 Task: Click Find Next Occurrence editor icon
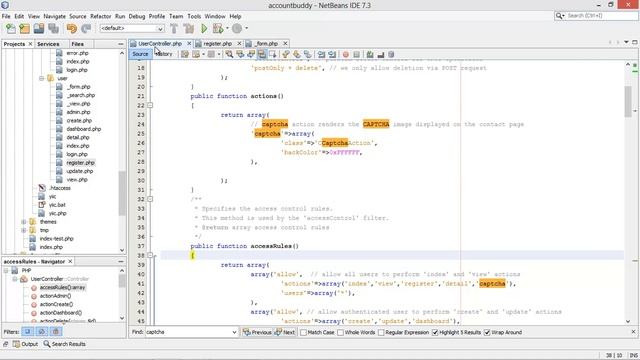(251, 54)
